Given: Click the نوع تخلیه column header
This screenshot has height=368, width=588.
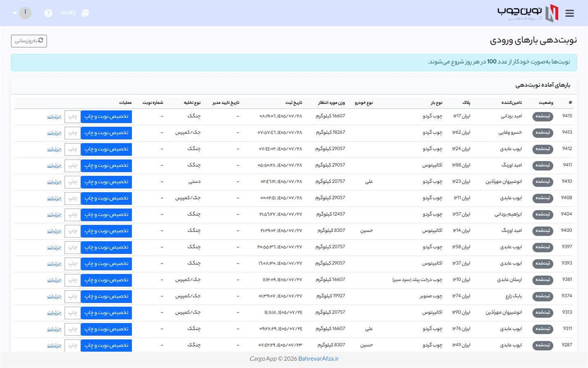Looking at the screenshot, I should pos(192,103).
